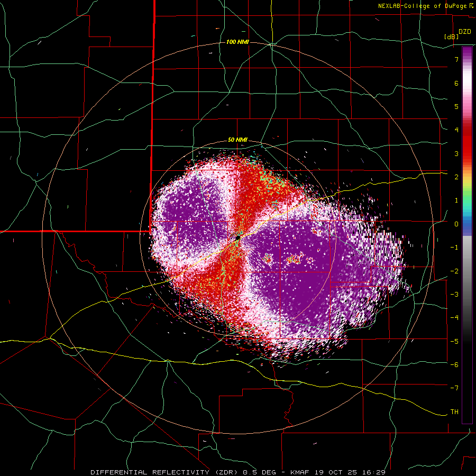The width and height of the screenshot is (476, 476).
Task: Click the ZDR color scale bar
Action: (x=467, y=235)
